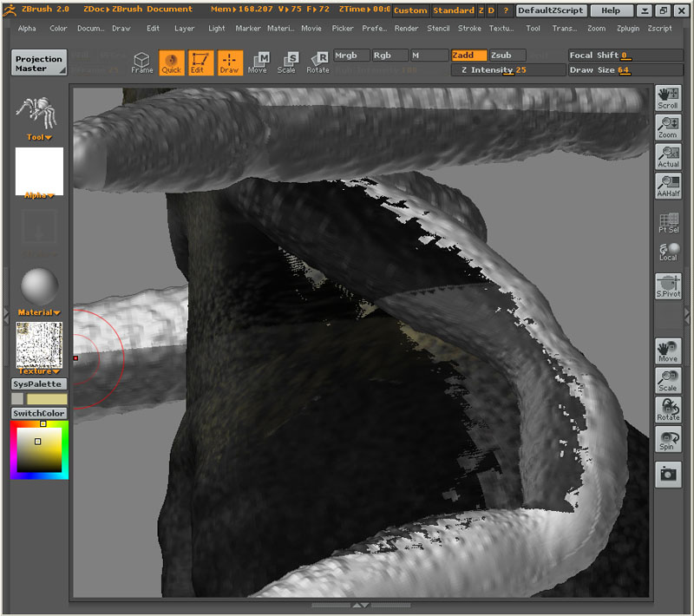Adjust the Draw Size slider
The width and height of the screenshot is (694, 616).
625,70
